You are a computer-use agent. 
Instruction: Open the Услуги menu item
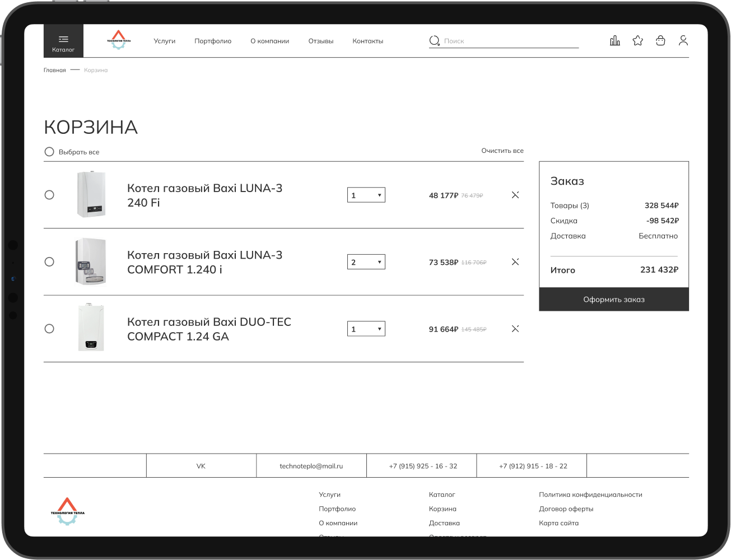[165, 41]
